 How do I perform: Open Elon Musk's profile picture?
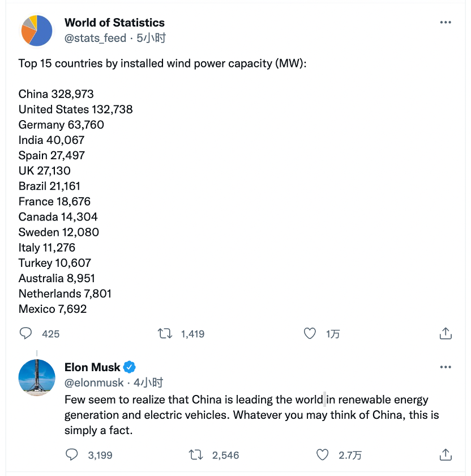(x=36, y=375)
